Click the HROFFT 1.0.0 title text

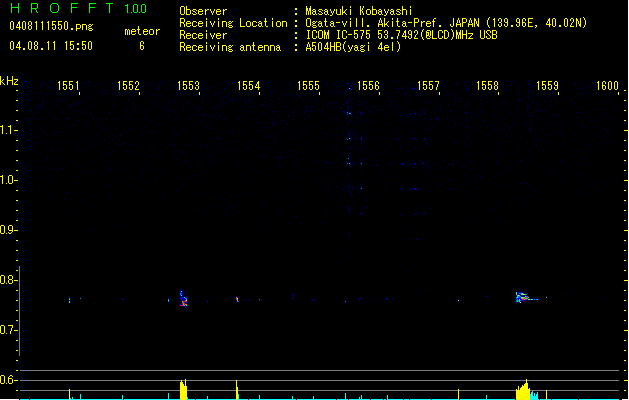click(x=78, y=8)
